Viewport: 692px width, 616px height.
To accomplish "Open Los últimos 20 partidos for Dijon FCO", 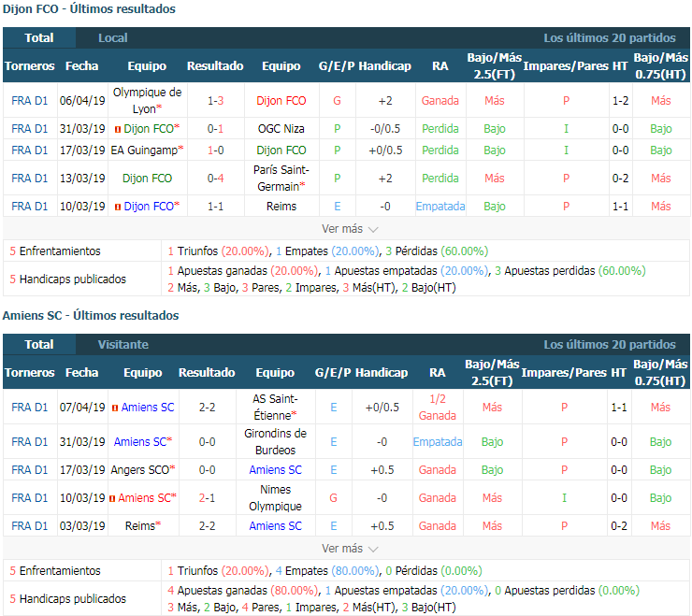I will coord(610,38).
